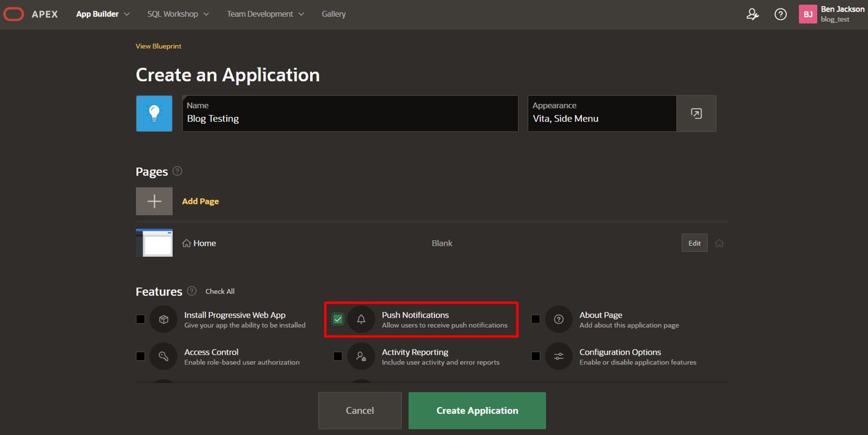The width and height of the screenshot is (868, 435).
Task: Click the Access Control key icon
Action: [163, 356]
